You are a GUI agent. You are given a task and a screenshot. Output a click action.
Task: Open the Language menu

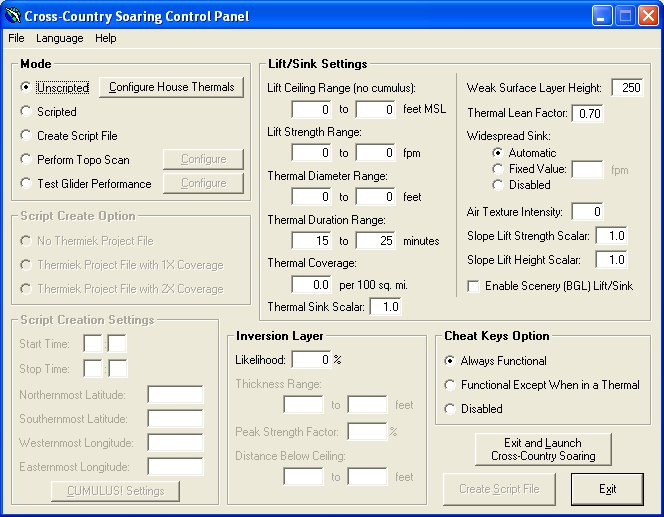[60, 38]
